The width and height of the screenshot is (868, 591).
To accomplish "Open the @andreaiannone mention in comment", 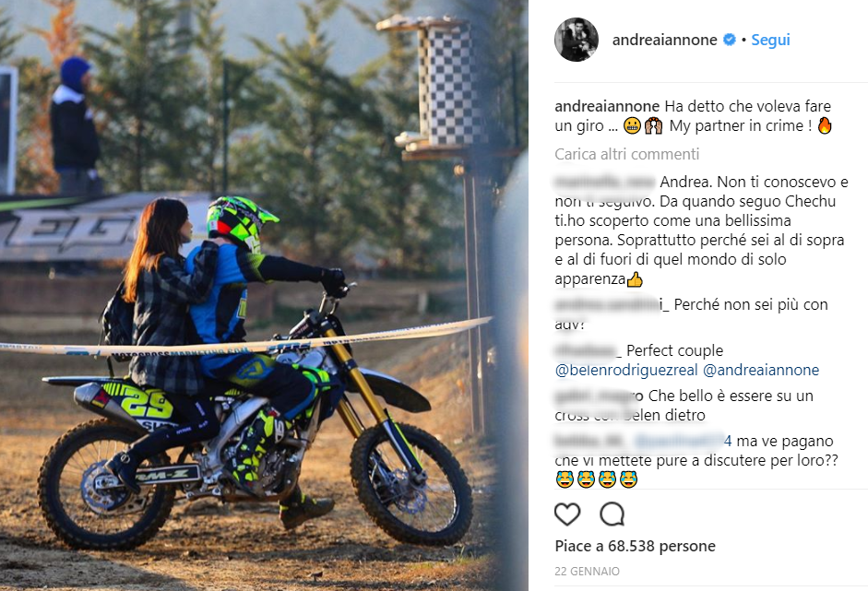I will tap(761, 371).
